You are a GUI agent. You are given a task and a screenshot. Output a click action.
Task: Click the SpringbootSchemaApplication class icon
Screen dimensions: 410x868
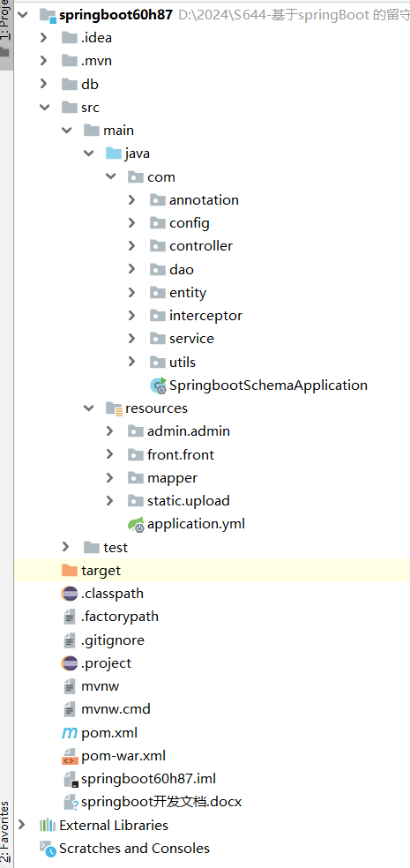click(x=158, y=385)
